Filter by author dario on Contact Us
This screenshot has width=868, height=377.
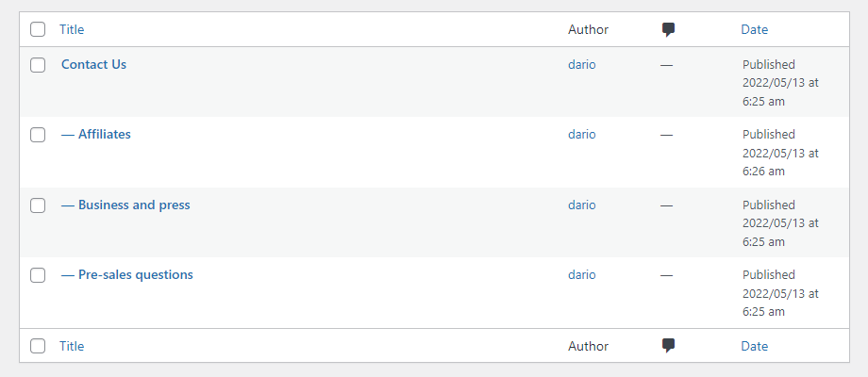(582, 64)
